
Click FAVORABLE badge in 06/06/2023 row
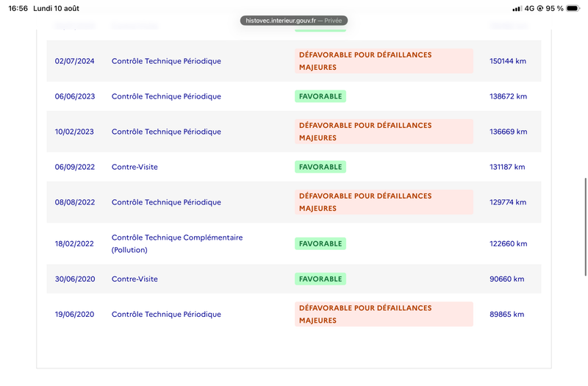[x=320, y=96]
